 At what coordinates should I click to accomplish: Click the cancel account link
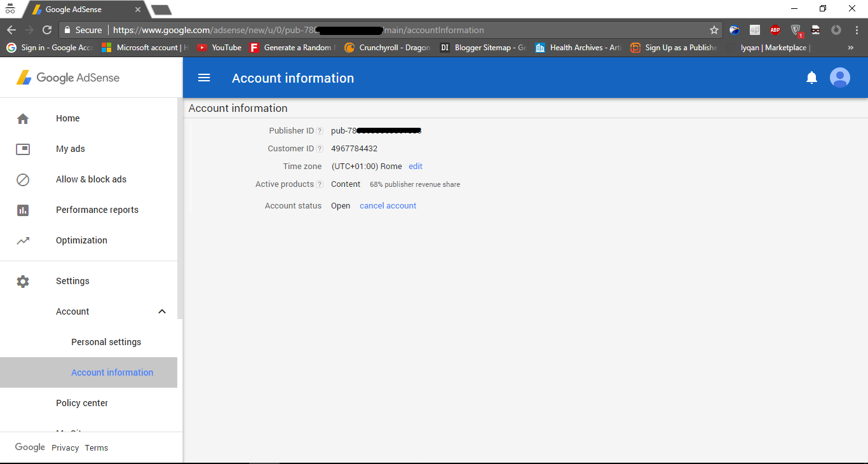pyautogui.click(x=388, y=206)
